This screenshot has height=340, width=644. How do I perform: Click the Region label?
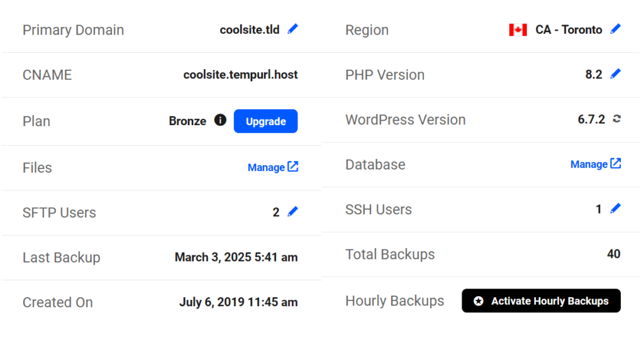click(x=367, y=30)
